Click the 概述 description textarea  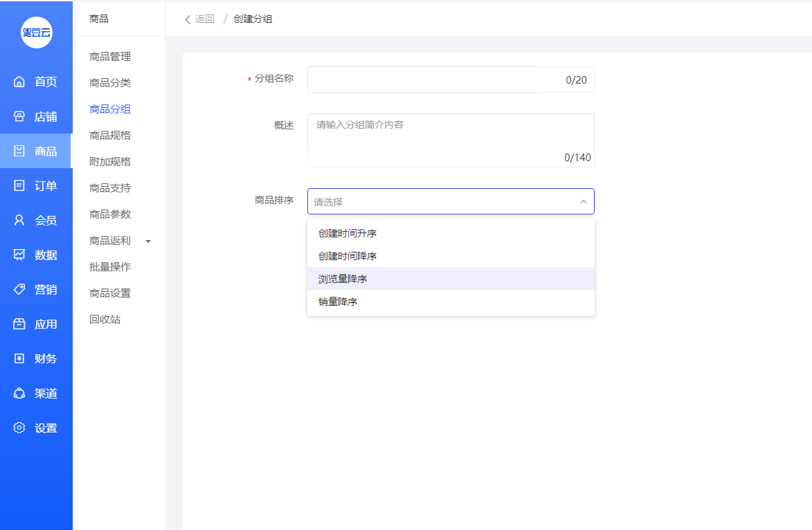[x=450, y=140]
